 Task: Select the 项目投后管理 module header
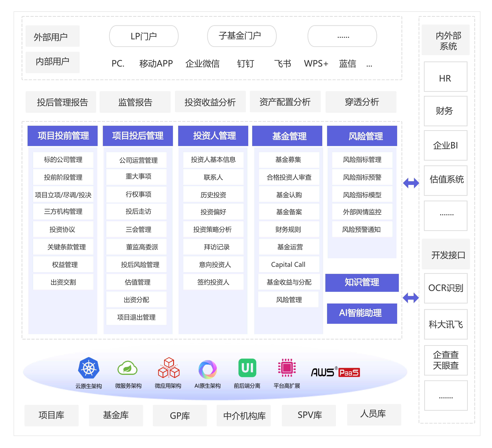[x=138, y=136]
